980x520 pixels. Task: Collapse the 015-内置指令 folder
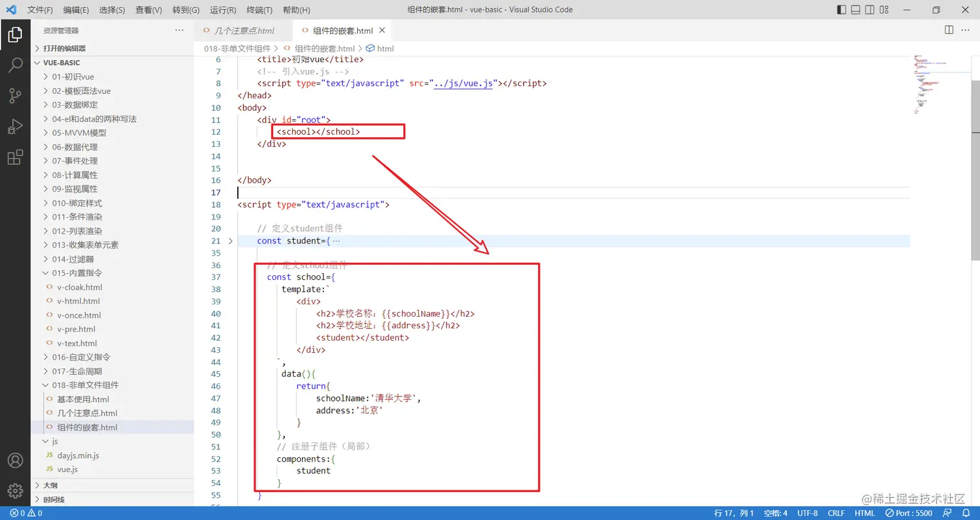coord(112,273)
